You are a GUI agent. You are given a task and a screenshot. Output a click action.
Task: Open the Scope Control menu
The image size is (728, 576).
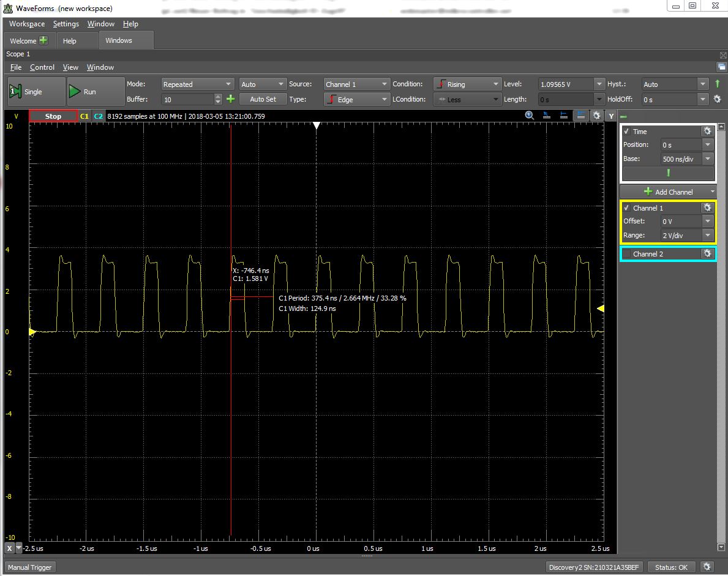click(x=42, y=67)
